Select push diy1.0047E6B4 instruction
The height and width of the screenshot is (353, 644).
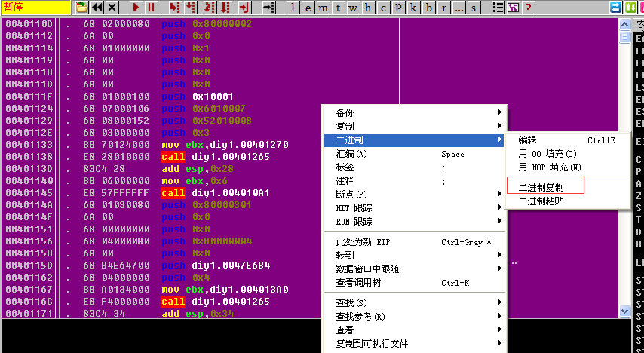coord(216,265)
